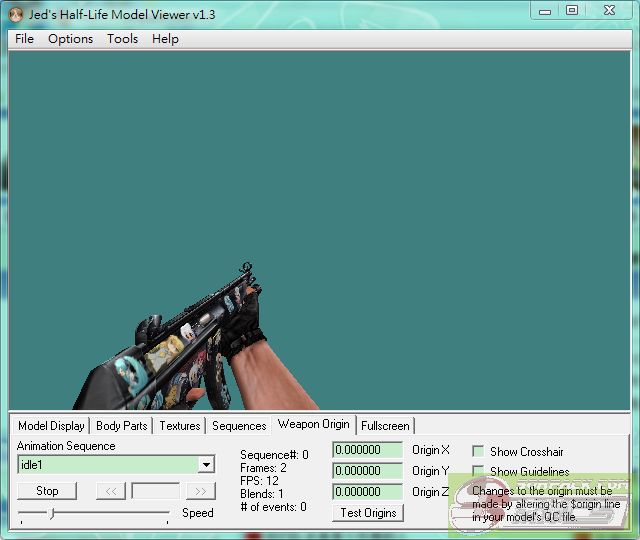Switch to the Model Display tab

coord(51,426)
